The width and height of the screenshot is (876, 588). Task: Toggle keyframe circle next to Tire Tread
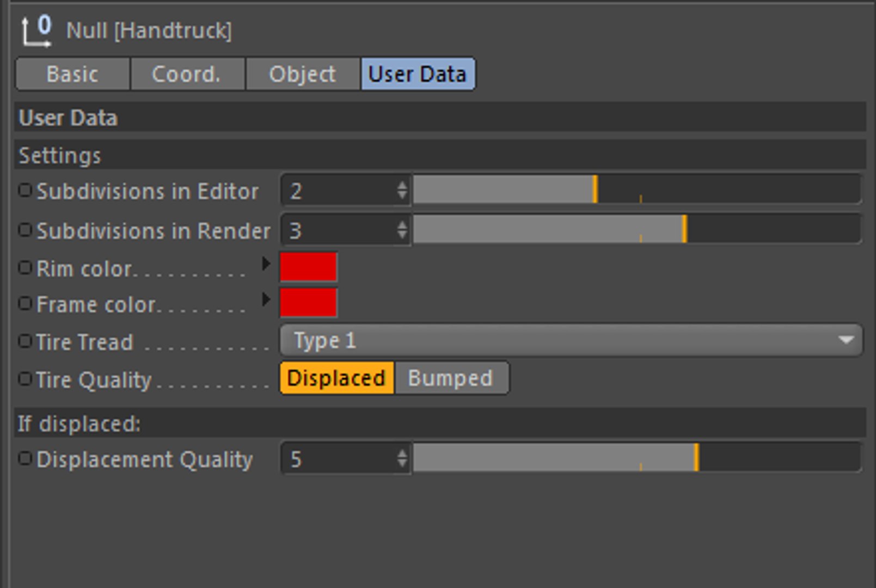pos(25,341)
